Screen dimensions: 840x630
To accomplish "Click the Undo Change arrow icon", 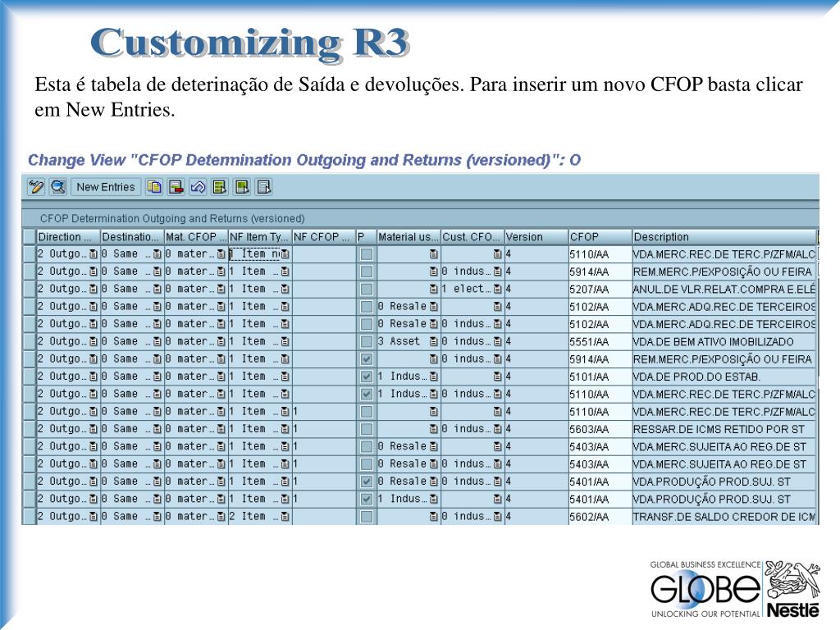I will click(198, 187).
